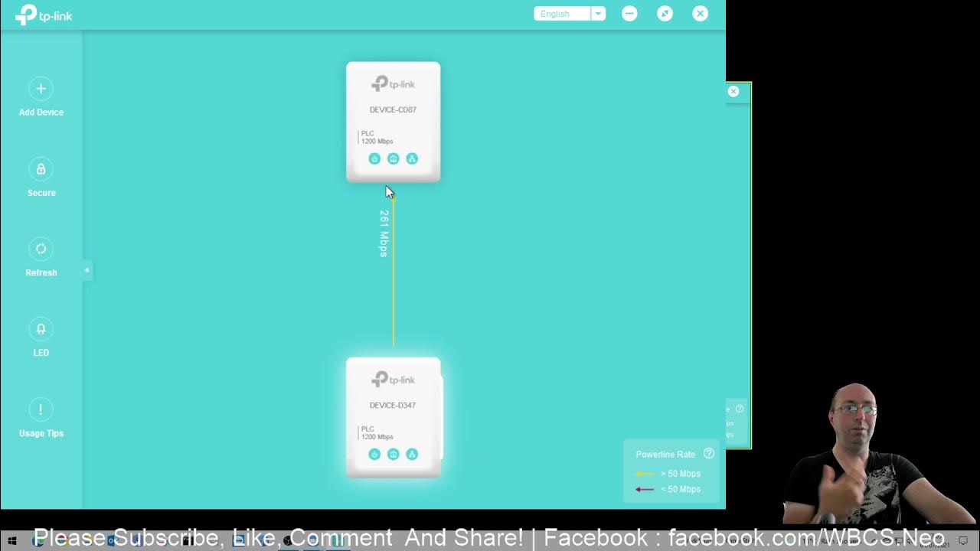
Task: Click the Add Device plus icon
Action: point(41,89)
